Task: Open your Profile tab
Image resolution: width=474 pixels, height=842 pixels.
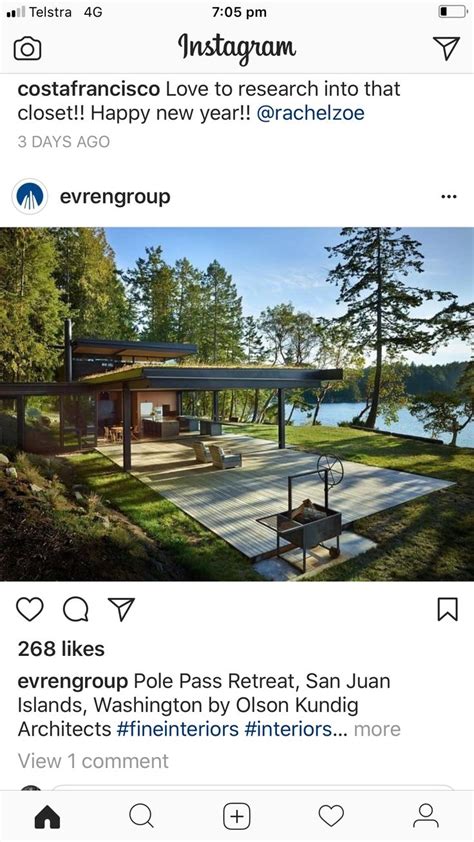Action: click(x=426, y=817)
